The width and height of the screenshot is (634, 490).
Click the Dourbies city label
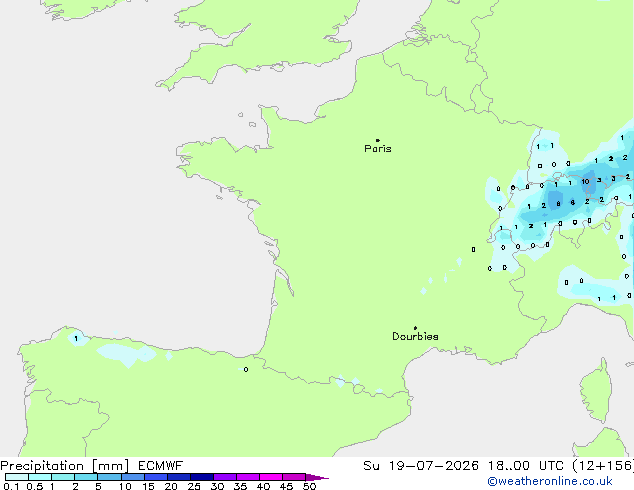tap(415, 336)
